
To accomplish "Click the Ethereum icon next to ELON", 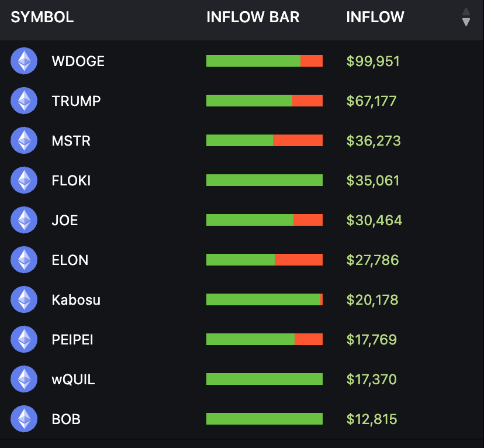I will pos(24,260).
